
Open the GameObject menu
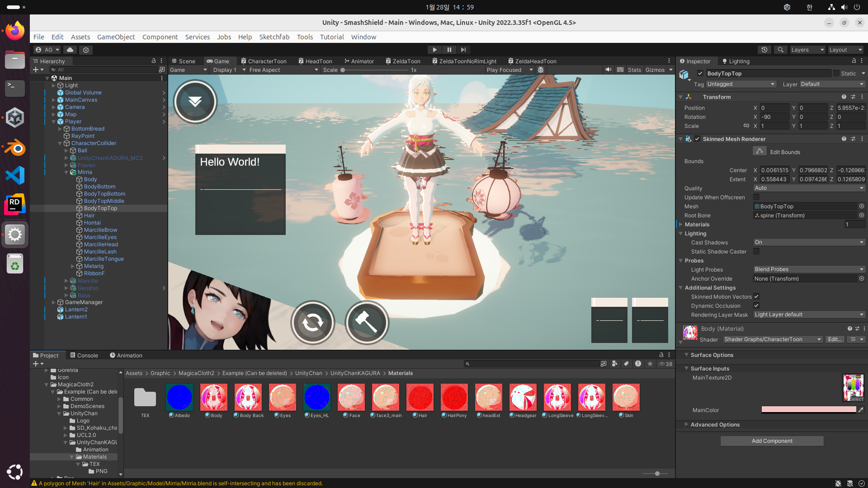pos(116,37)
